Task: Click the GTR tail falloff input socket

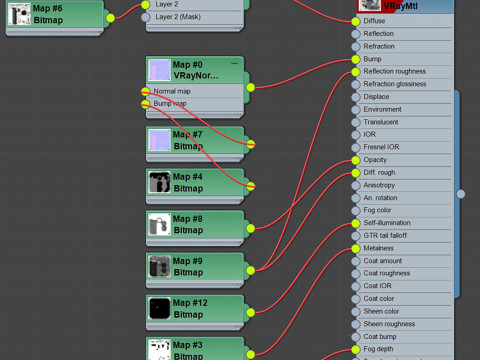Action: point(356,236)
